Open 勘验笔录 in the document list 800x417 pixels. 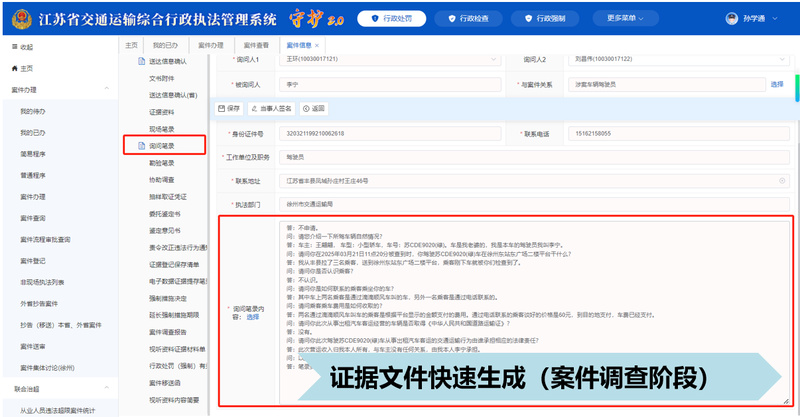tap(162, 163)
